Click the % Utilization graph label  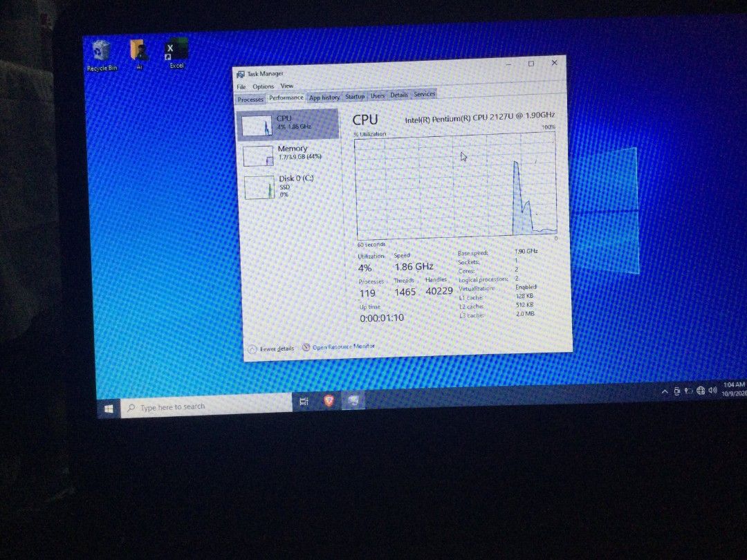click(369, 134)
